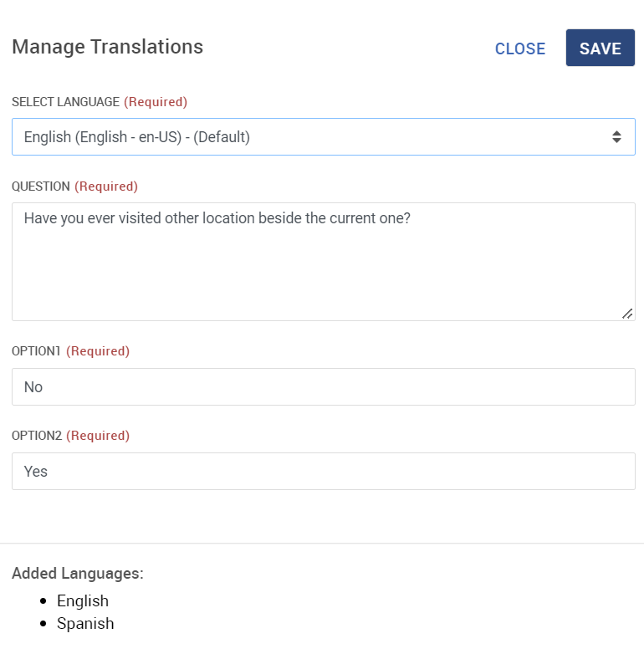Click the OPTION1 field label

tap(36, 351)
